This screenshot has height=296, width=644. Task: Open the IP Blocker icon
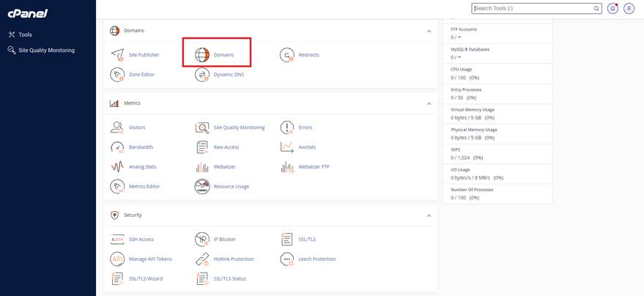[x=202, y=240]
